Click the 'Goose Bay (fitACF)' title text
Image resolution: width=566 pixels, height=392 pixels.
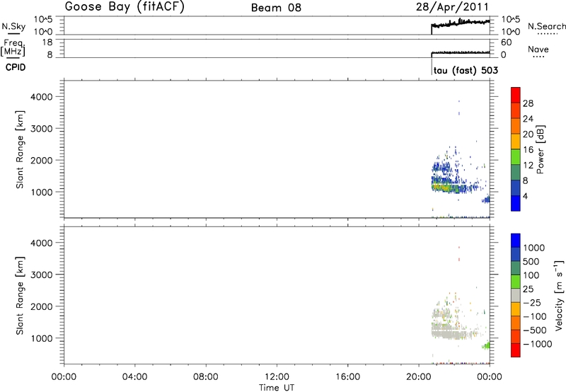(x=125, y=7)
